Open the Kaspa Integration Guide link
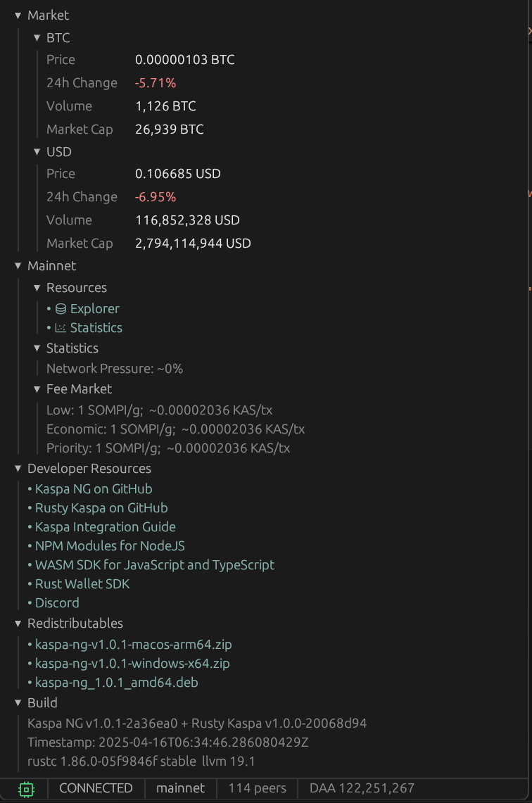Image resolution: width=532 pixels, height=803 pixels. pos(106,527)
